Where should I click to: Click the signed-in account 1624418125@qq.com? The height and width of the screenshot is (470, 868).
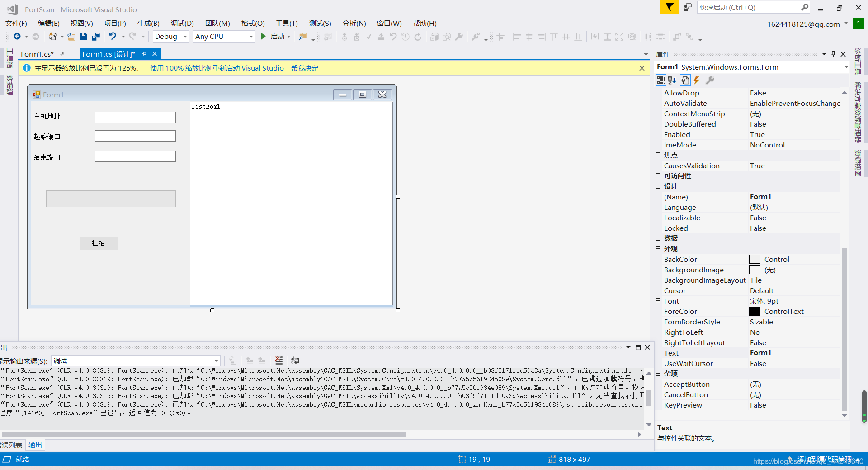(803, 24)
